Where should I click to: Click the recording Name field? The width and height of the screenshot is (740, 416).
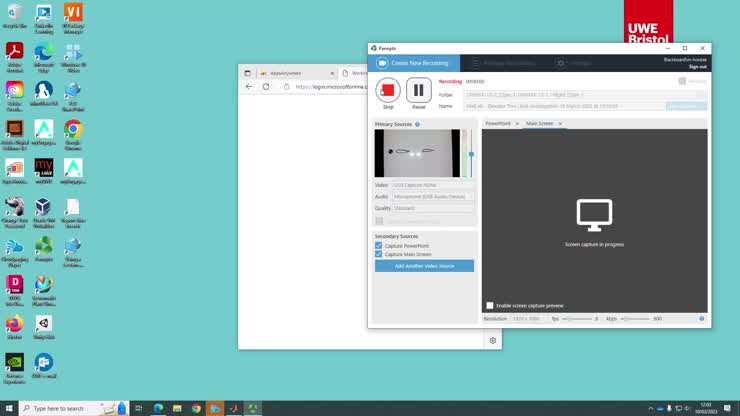pos(564,106)
